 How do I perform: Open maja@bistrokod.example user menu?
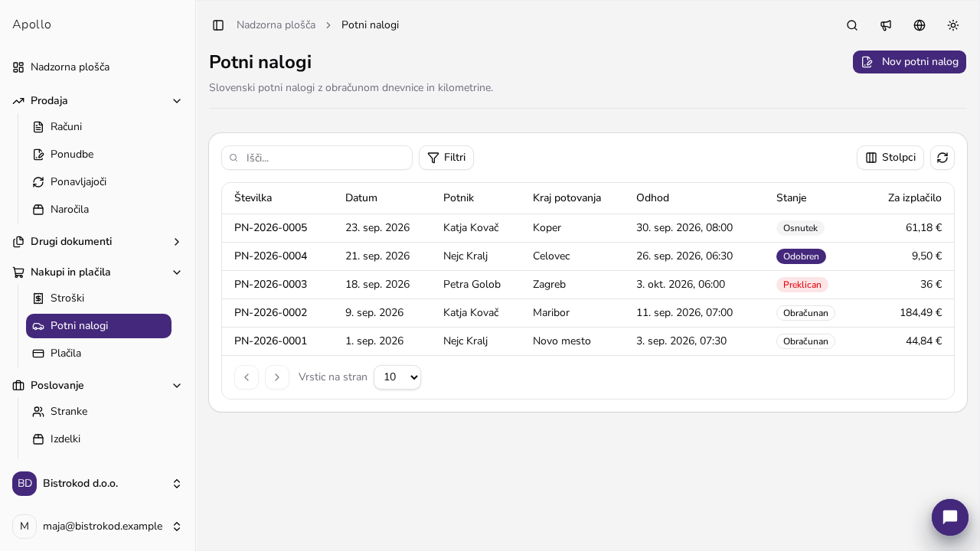coord(98,527)
